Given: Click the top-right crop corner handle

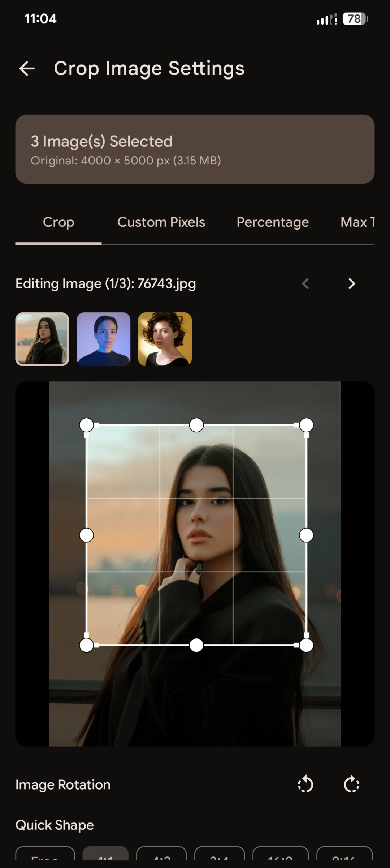Looking at the screenshot, I should (x=306, y=425).
